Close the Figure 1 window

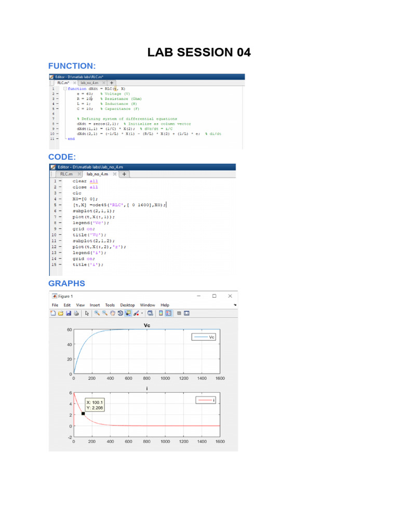230,296
